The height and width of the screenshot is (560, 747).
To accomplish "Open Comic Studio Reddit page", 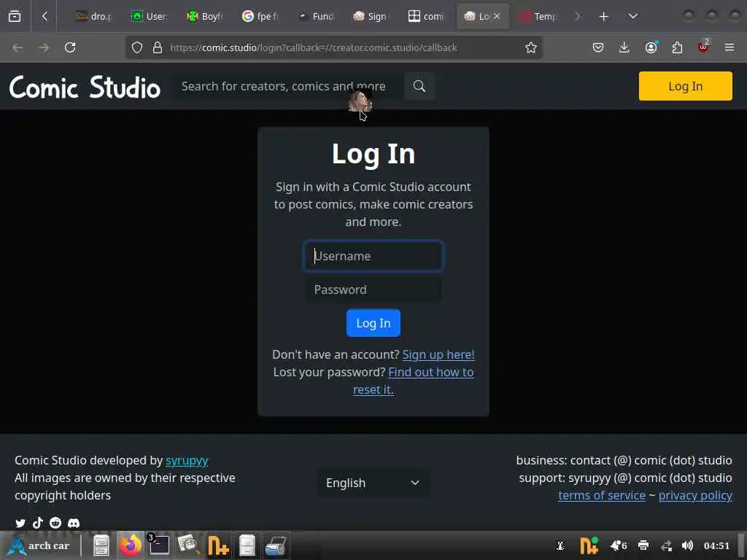I will coord(55,523).
